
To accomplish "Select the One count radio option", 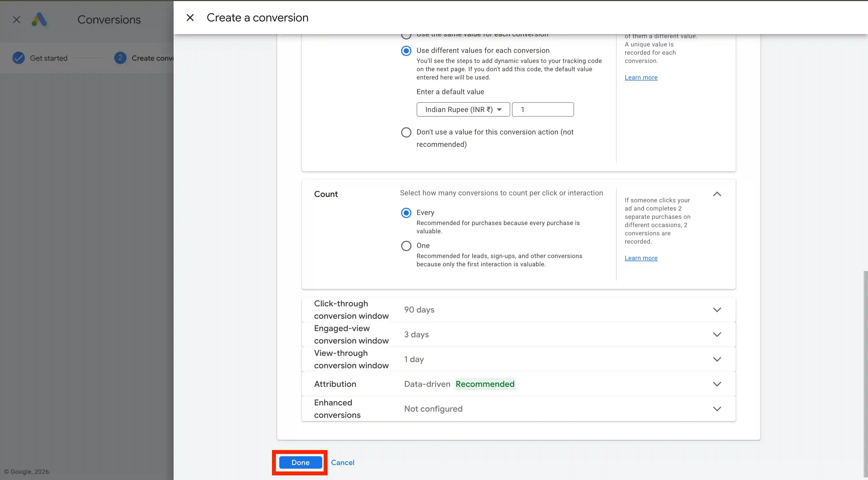I will point(406,246).
